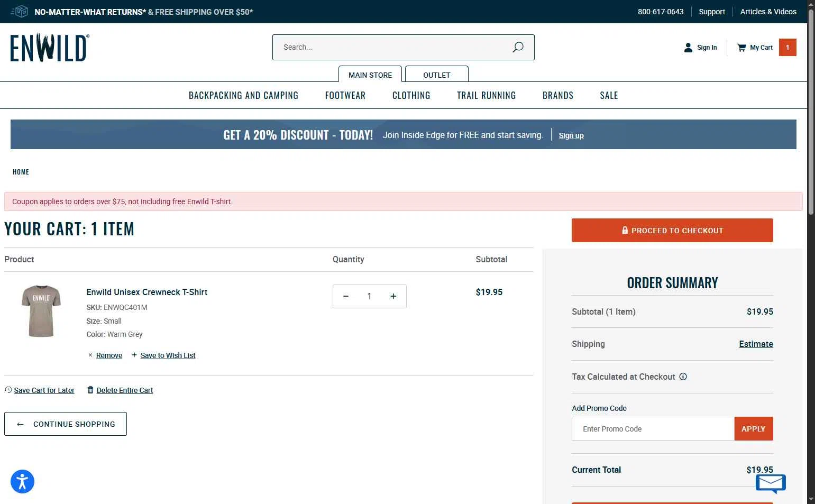Click Proceed to Checkout button
This screenshot has height=504, width=815.
tap(672, 230)
